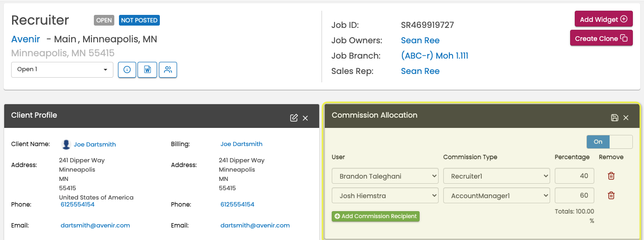644x240 pixels.
Task: Click the percentage field showing 40
Action: point(574,176)
